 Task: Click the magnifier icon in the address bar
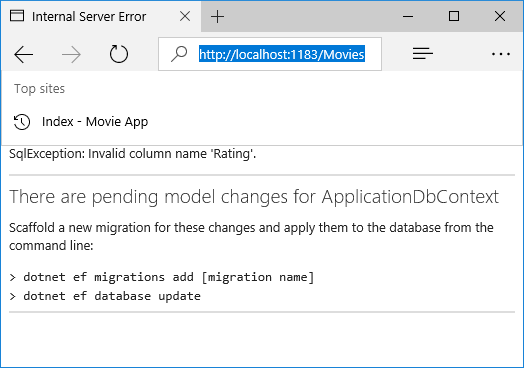point(179,54)
